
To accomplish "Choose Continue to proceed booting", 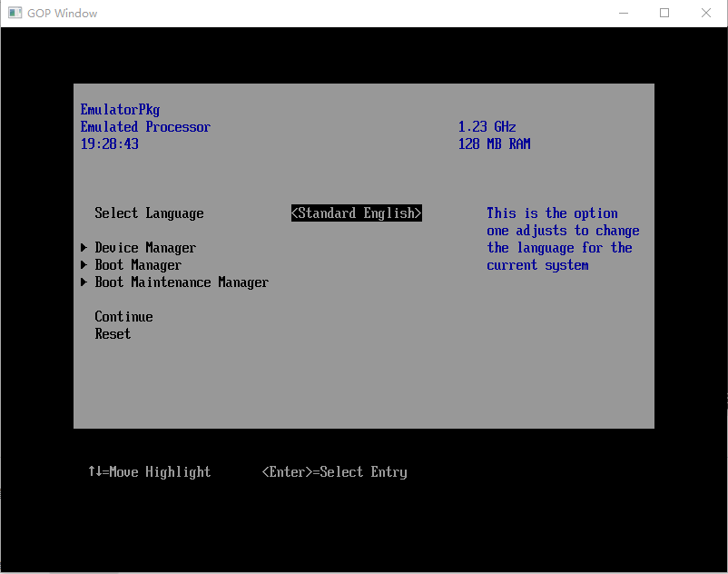I will 124,317.
